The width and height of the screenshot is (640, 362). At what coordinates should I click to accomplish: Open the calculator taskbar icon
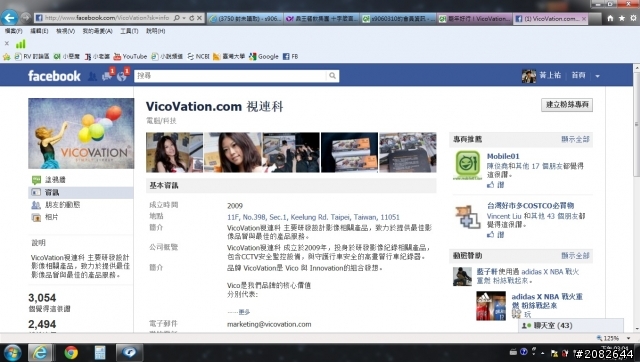(100, 352)
